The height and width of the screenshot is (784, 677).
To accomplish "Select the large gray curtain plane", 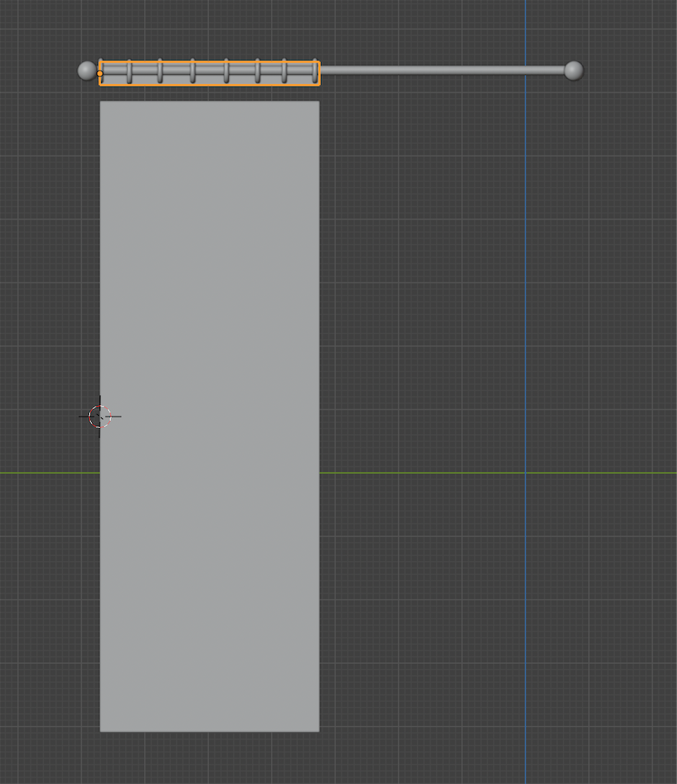I will tap(210, 416).
